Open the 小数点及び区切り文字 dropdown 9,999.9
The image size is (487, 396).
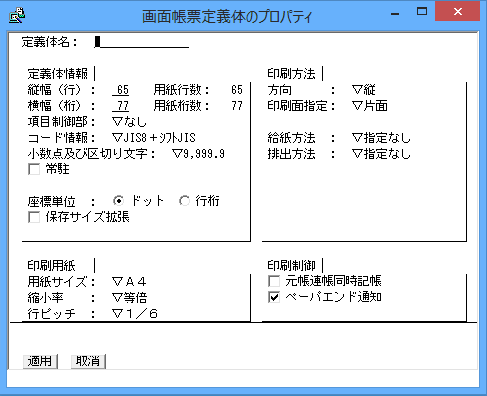pos(198,154)
